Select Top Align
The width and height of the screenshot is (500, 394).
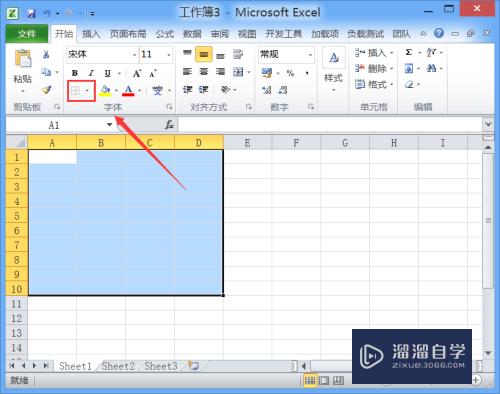[187, 54]
